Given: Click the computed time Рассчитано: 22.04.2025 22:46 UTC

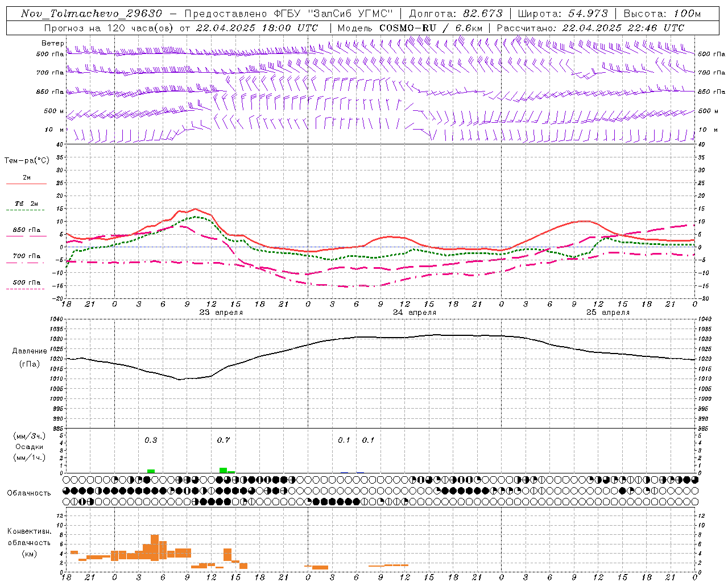Looking at the screenshot, I should (x=590, y=28).
